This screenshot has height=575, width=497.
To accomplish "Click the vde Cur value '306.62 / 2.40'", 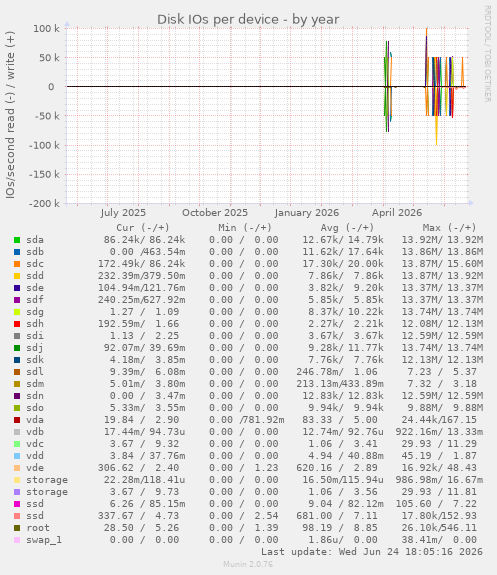I will pos(138,468).
